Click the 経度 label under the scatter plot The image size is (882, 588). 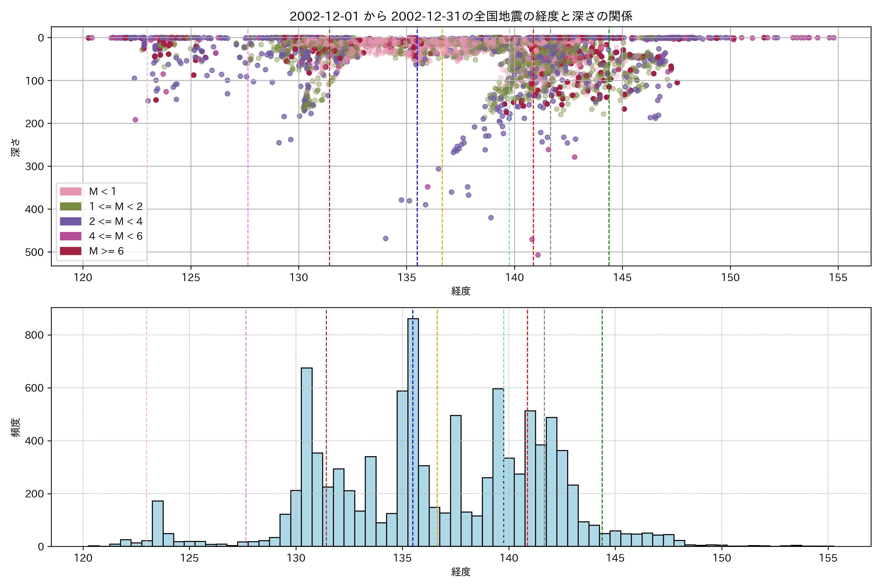pos(461,291)
